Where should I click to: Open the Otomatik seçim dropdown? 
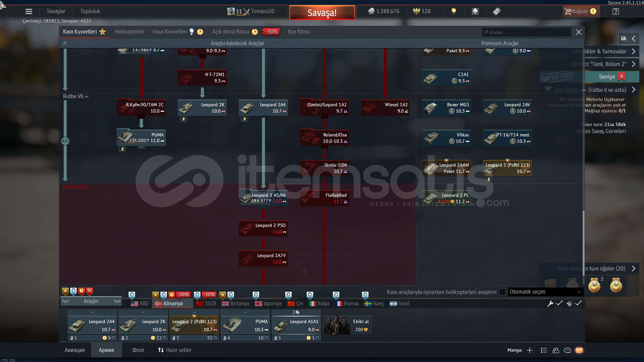click(545, 292)
